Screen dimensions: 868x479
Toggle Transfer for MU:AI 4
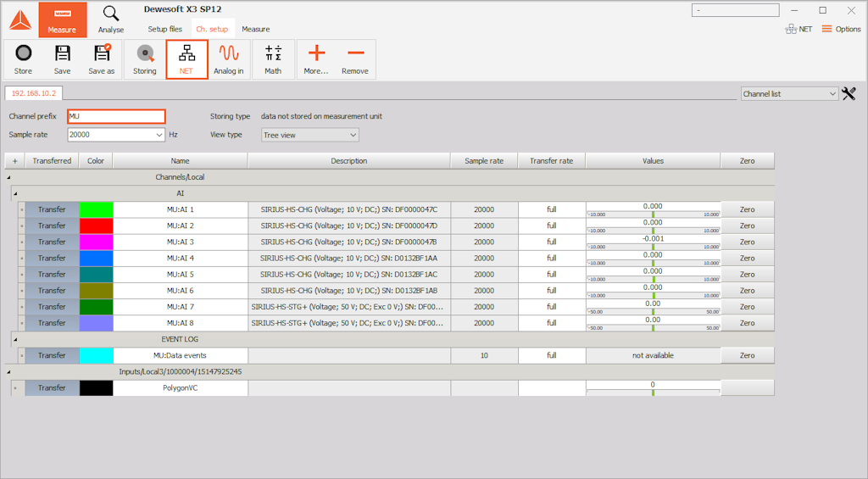[52, 258]
